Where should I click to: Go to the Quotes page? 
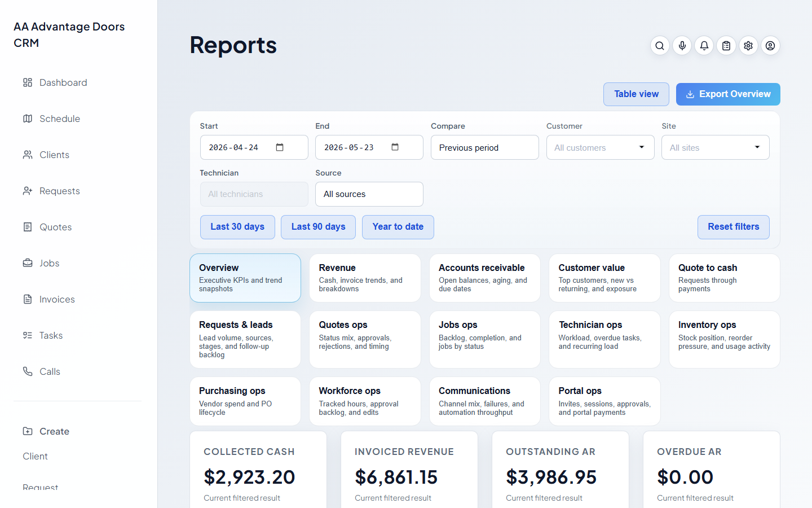pos(55,227)
